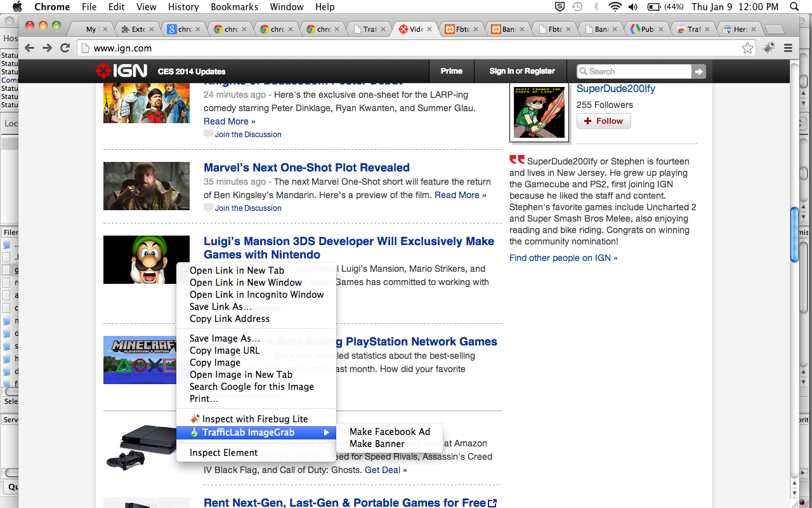The image size is (812, 508).
Task: Choose Open Link in New Window
Action: coord(246,283)
